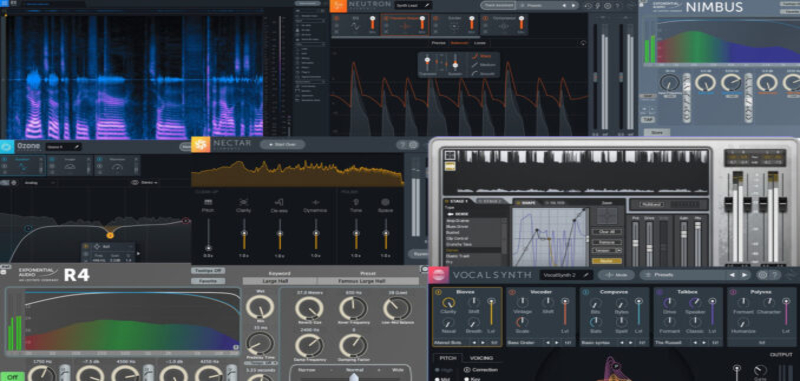
Task: Select the Transient Shaper module in Neutron
Action: tap(405, 24)
